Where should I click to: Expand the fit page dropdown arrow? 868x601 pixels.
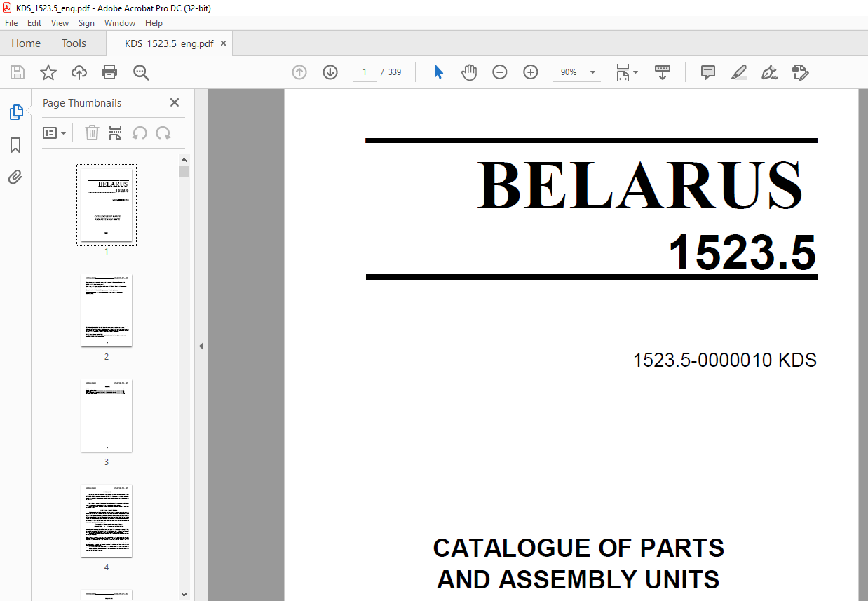[635, 72]
